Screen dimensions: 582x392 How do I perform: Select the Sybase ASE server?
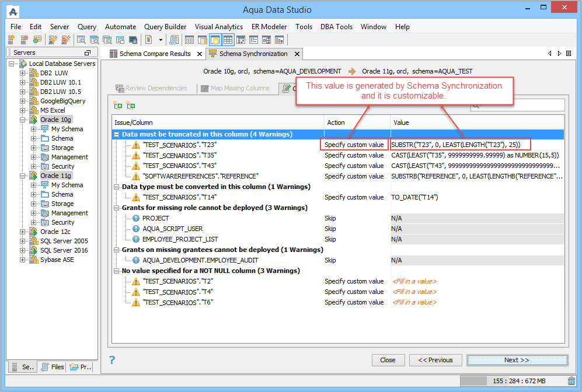[57, 260]
